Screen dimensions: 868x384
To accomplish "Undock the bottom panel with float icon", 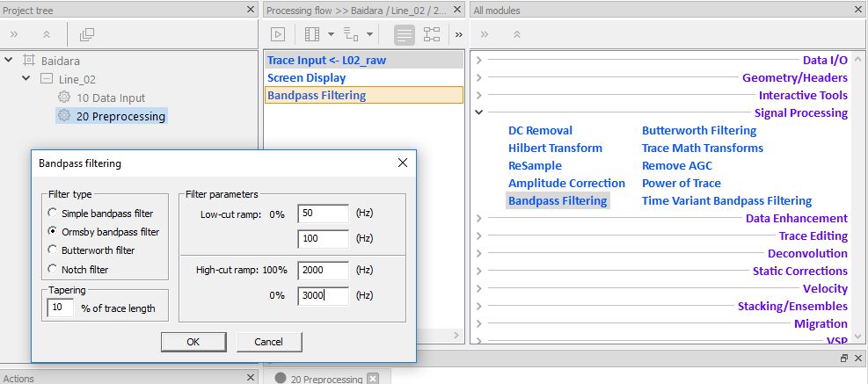I will 844,358.
